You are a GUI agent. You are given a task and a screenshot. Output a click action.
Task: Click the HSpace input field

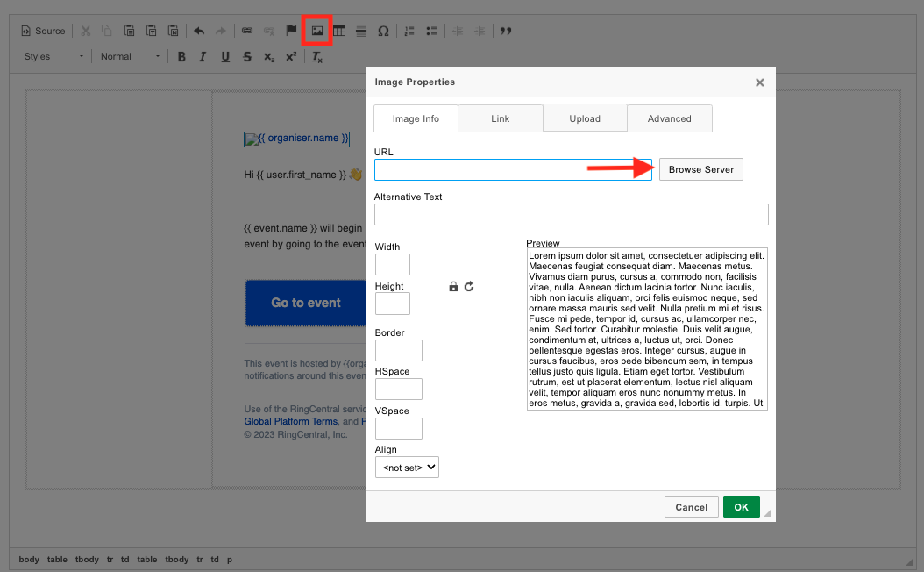point(398,390)
